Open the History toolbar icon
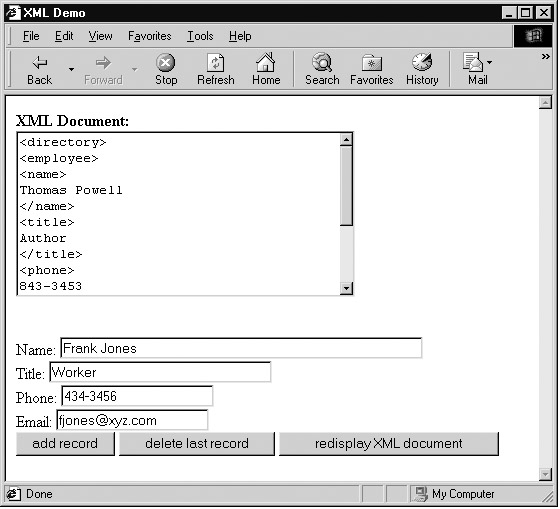 click(422, 62)
